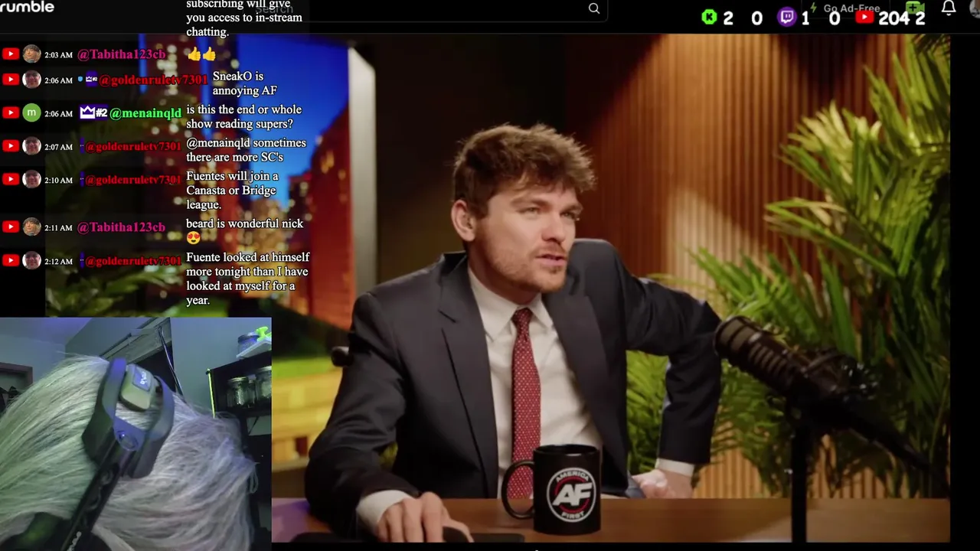Click the green 'm' avatar of menainqld

(31, 112)
